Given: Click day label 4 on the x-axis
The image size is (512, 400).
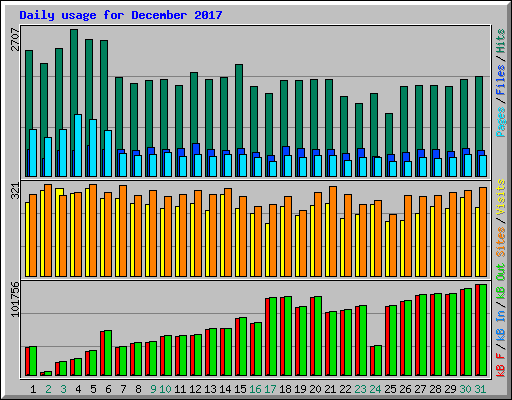Looking at the screenshot, I should 78,389.
